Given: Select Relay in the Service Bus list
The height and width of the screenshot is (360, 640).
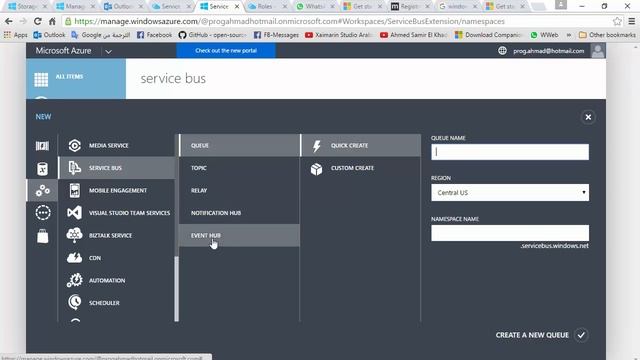Looking at the screenshot, I should click(x=239, y=190).
